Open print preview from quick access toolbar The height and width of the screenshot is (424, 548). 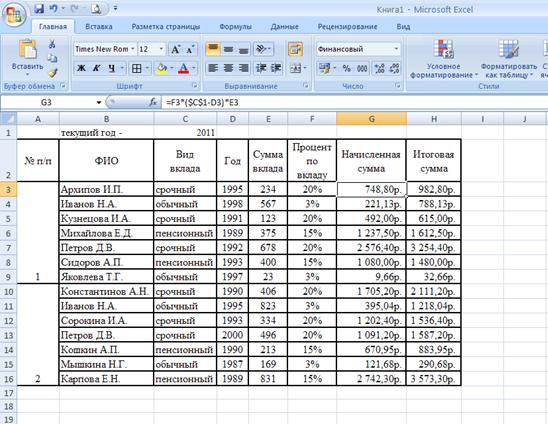coord(96,9)
